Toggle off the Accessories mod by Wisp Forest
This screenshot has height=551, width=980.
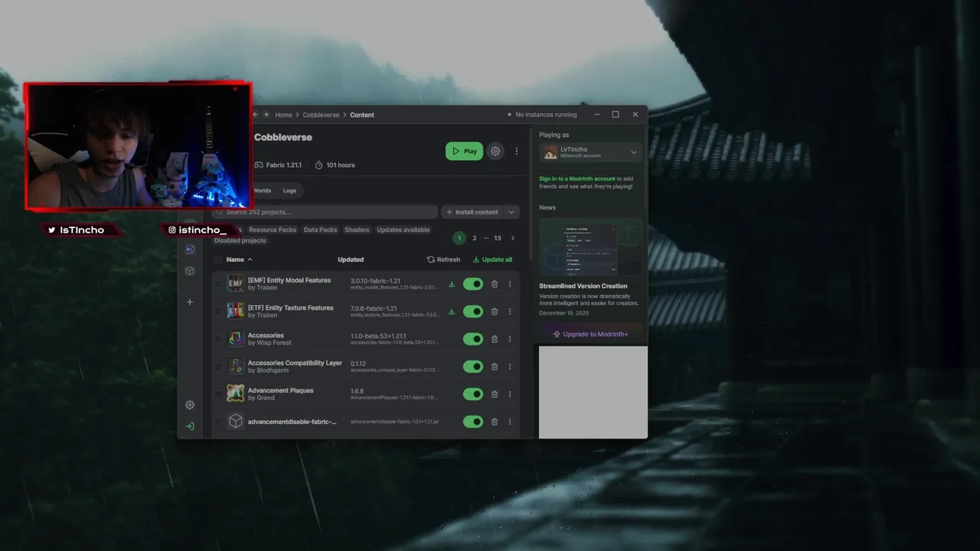(473, 339)
